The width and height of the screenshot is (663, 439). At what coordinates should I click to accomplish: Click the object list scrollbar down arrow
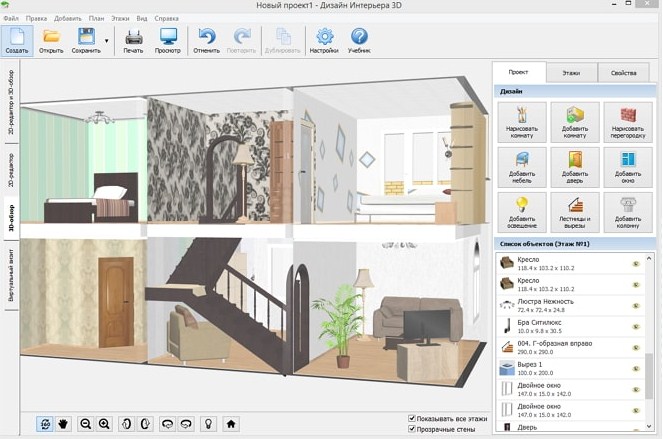[649, 426]
